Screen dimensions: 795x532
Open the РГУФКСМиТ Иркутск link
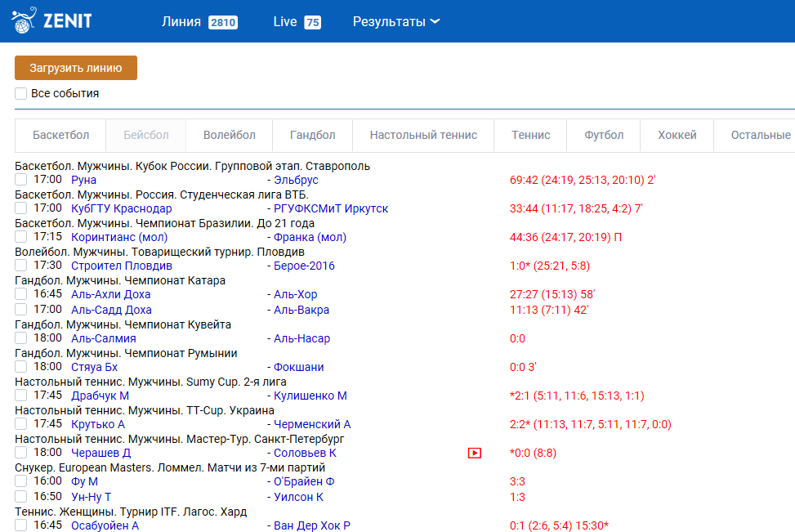pyautogui.click(x=331, y=208)
